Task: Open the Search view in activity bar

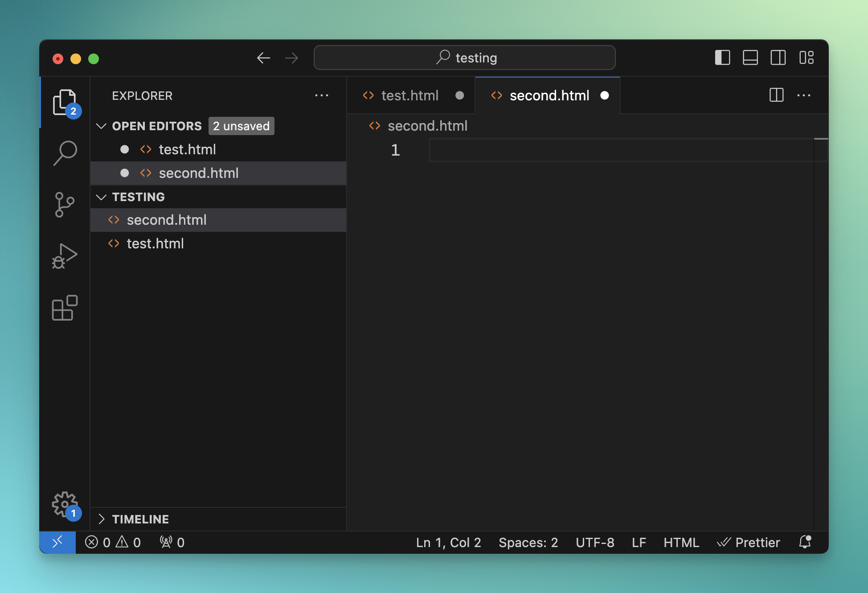Action: tap(65, 153)
